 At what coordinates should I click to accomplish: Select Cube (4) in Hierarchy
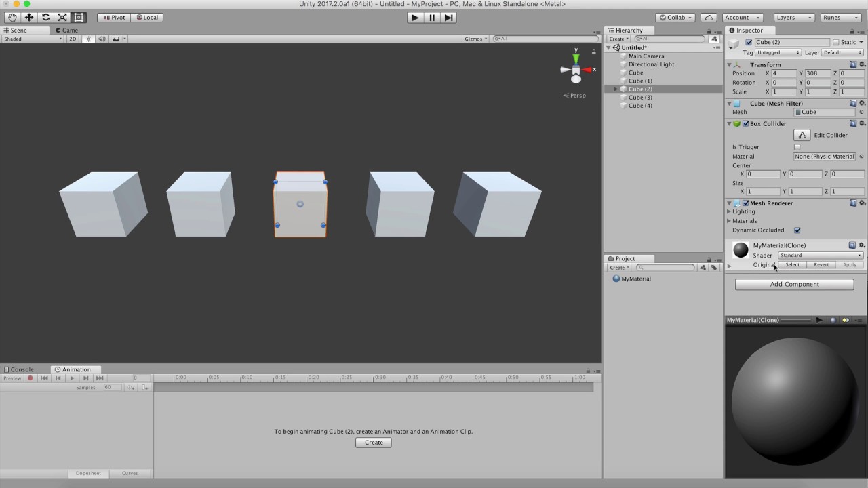coord(640,106)
